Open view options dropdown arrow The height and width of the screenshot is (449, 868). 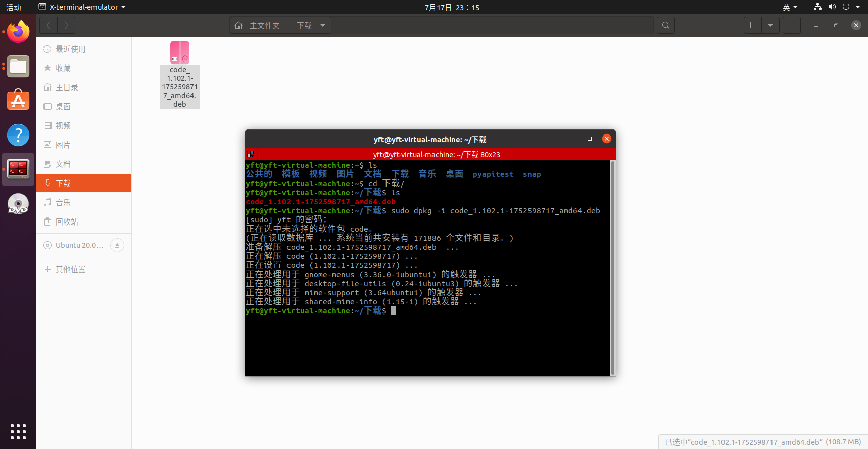[770, 25]
